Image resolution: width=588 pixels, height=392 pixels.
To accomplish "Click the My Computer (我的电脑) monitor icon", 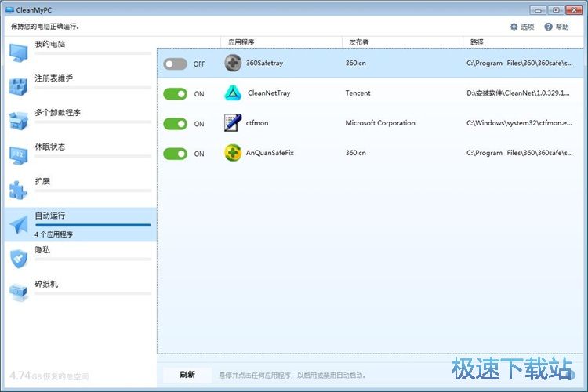I will 18,53.
